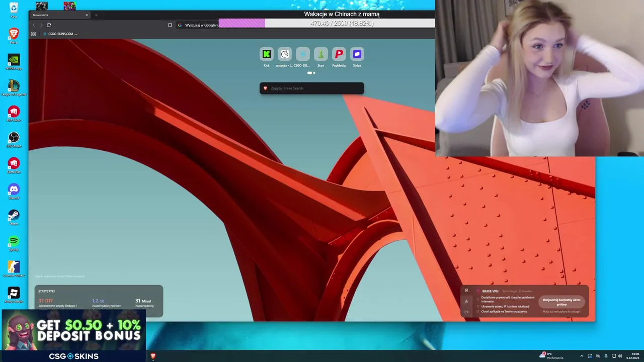
Task: Open the CSGO-SKINS.COM bookmark
Action: tap(60, 34)
